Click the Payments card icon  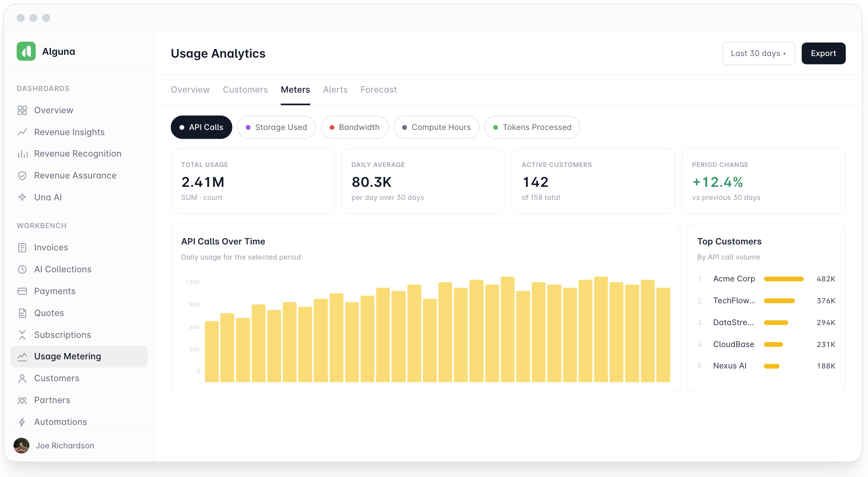click(22, 291)
